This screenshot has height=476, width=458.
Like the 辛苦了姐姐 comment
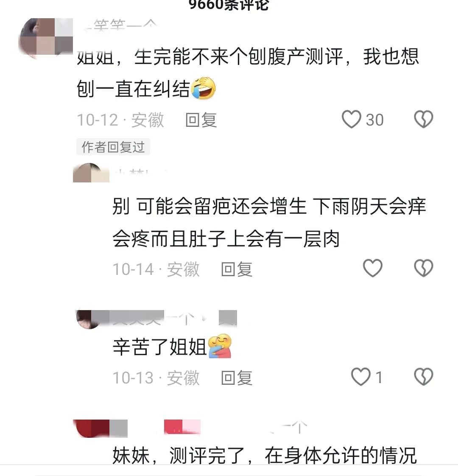click(x=360, y=377)
